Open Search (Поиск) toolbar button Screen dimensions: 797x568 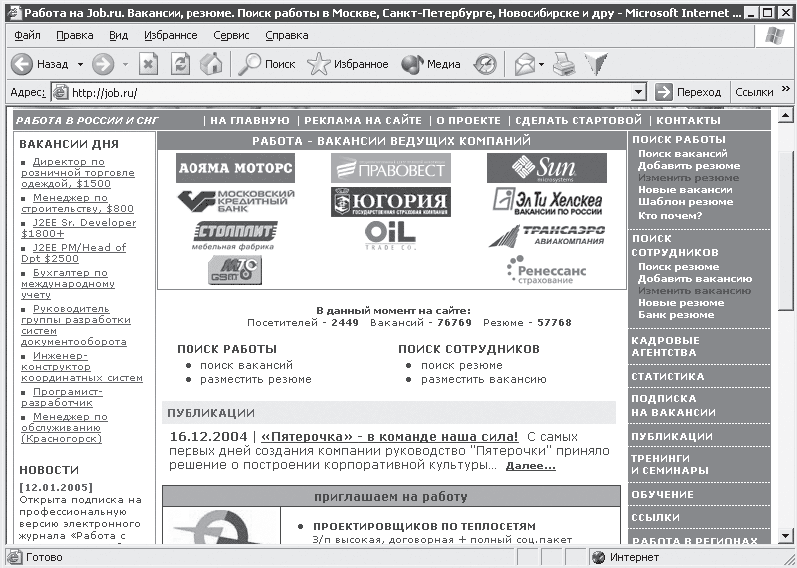click(265, 64)
